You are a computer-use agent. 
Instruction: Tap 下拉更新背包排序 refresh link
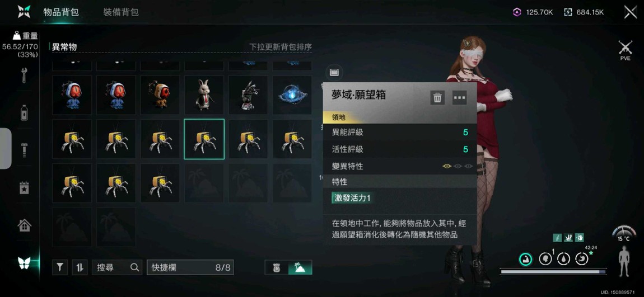coord(281,47)
